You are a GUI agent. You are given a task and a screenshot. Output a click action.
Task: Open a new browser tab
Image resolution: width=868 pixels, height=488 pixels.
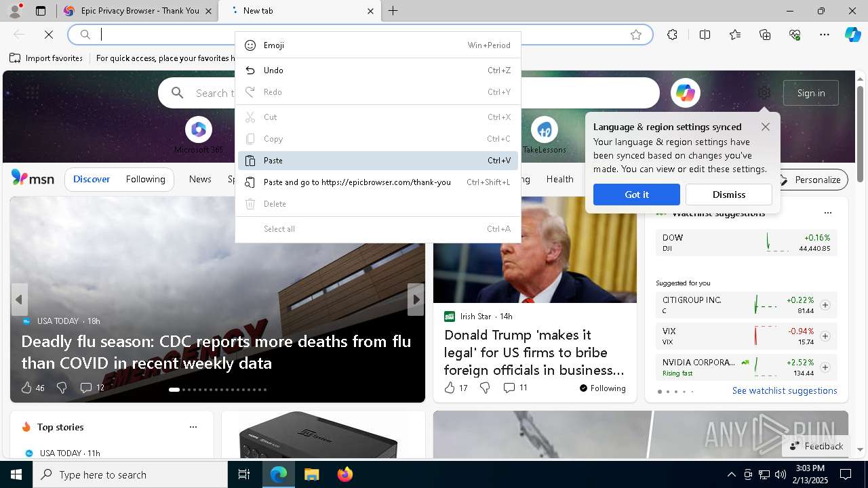[x=393, y=11]
